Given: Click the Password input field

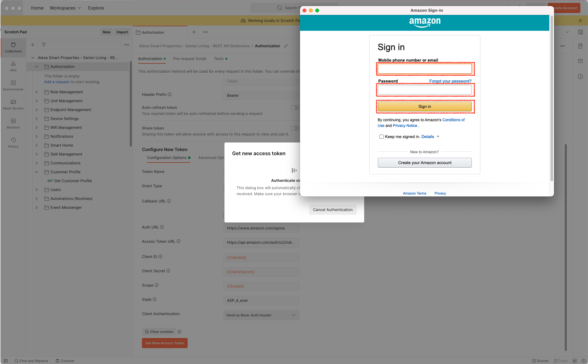Looking at the screenshot, I should [424, 90].
